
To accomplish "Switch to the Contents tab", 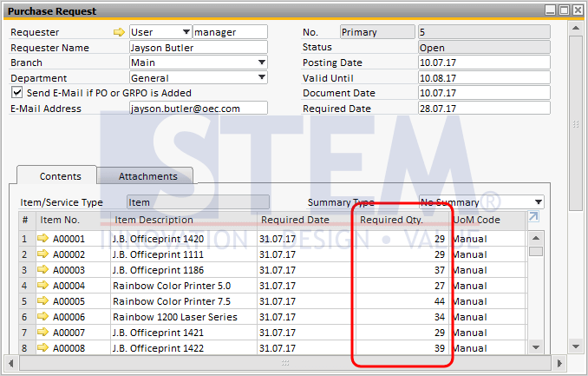I will tap(56, 175).
